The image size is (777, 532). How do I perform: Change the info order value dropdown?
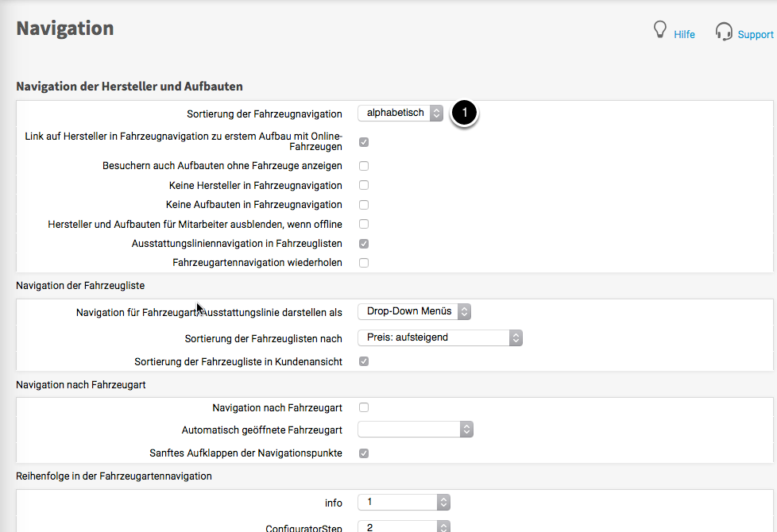[404, 503]
